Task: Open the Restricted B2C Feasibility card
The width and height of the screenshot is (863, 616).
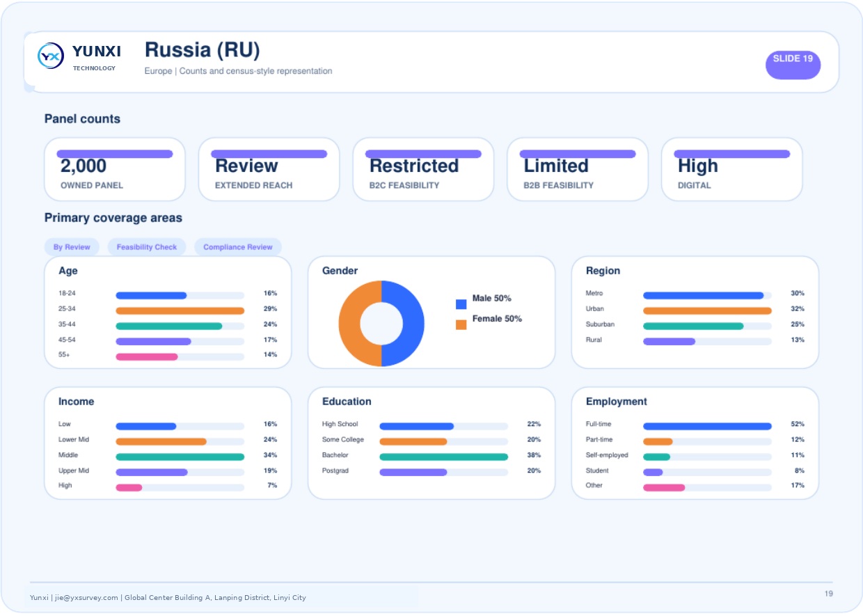Action: click(423, 169)
